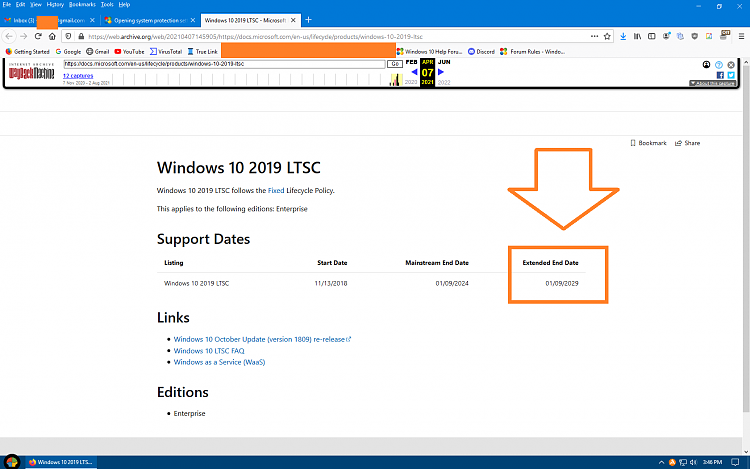The image size is (750, 469).
Task: Open the YouTube bookmark
Action: [x=129, y=52]
